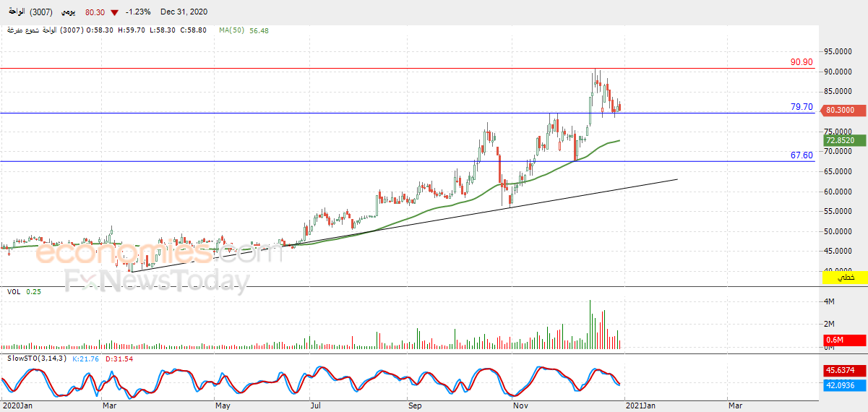Click the blue 42.0936 stochastic value tag
Image resolution: width=868 pixels, height=412 pixels.
click(844, 385)
